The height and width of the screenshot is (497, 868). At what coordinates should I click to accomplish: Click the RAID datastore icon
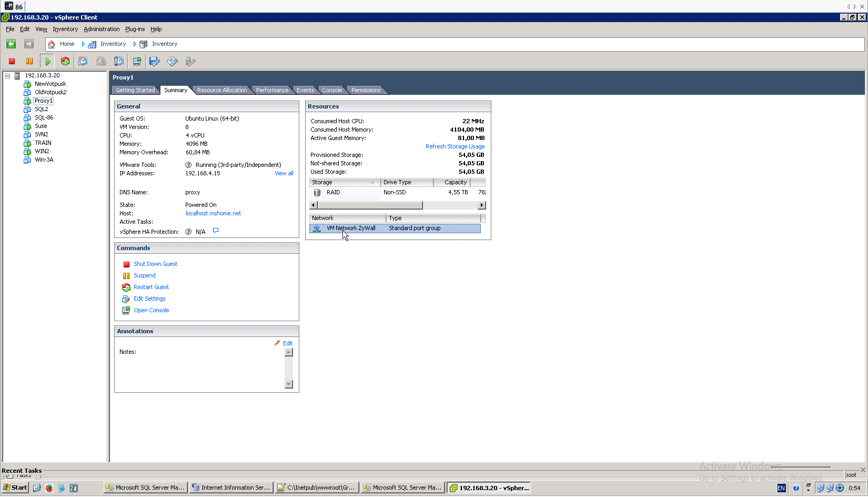pyautogui.click(x=317, y=193)
